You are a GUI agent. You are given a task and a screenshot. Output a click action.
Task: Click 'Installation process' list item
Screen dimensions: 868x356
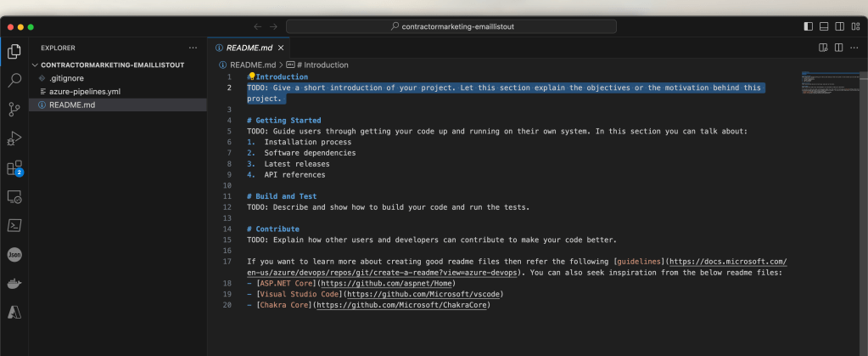click(308, 142)
